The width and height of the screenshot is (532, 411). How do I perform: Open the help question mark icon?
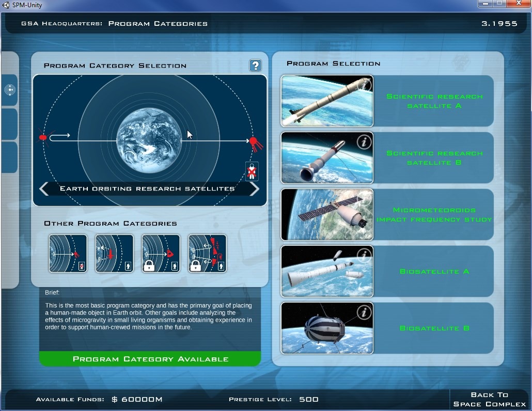[255, 66]
